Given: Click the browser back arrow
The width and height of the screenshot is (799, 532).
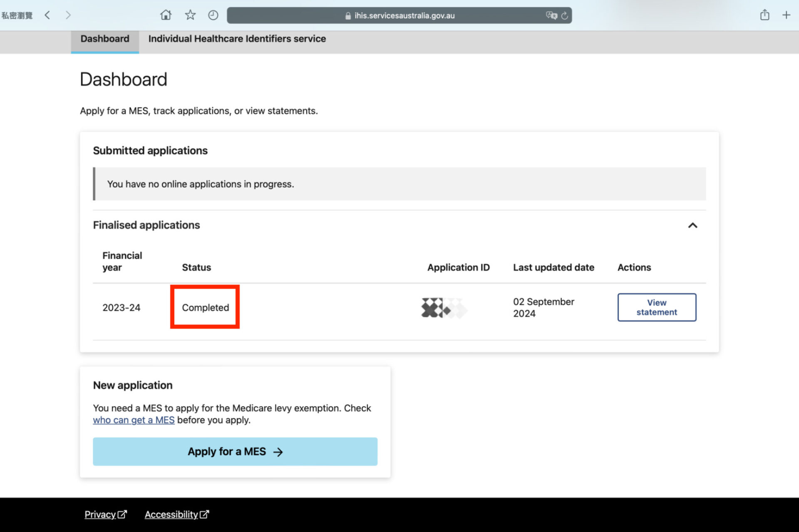Looking at the screenshot, I should pos(47,15).
